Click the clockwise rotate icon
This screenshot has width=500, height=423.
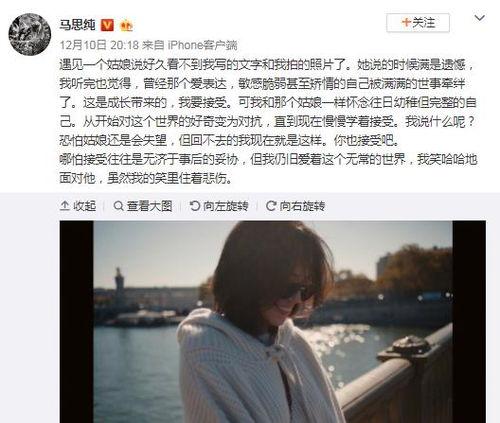click(x=271, y=206)
